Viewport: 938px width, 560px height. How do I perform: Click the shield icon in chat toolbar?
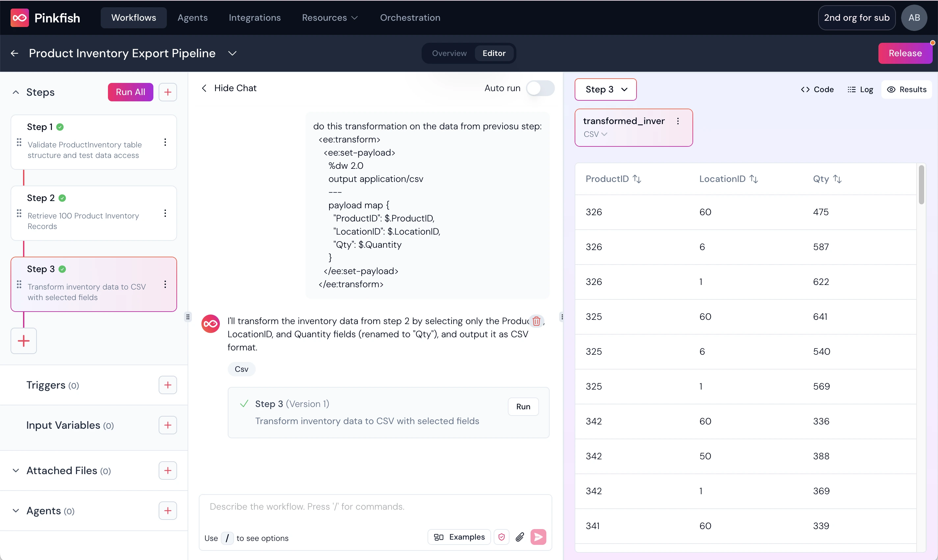[501, 537]
